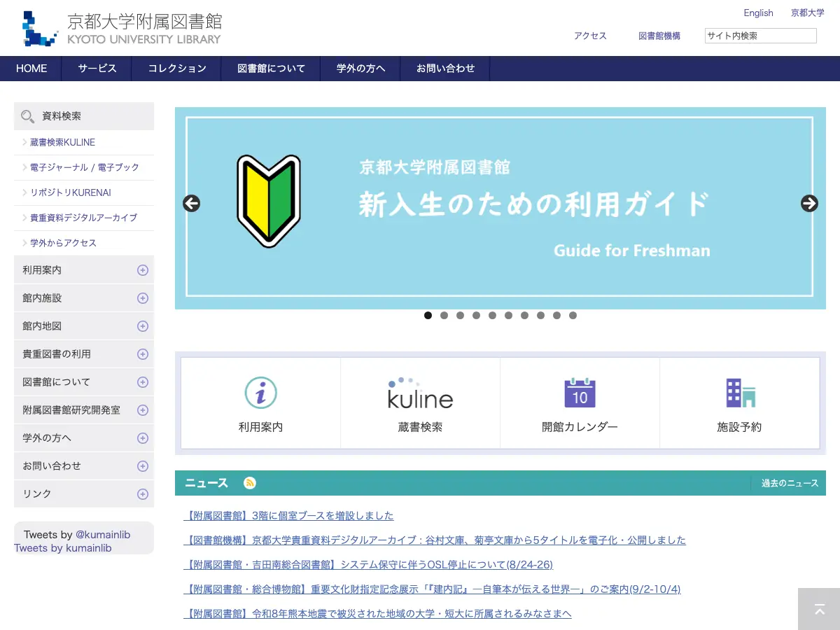Viewport: 840px width, 630px height.
Task: Go to previous slide with left arrow
Action: pos(191,204)
